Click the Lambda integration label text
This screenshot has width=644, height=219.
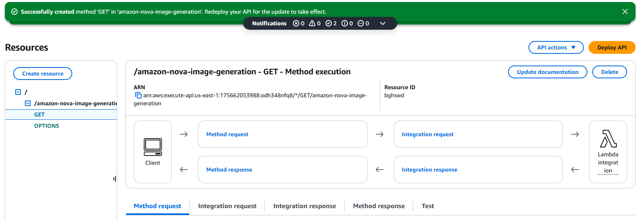tap(608, 162)
